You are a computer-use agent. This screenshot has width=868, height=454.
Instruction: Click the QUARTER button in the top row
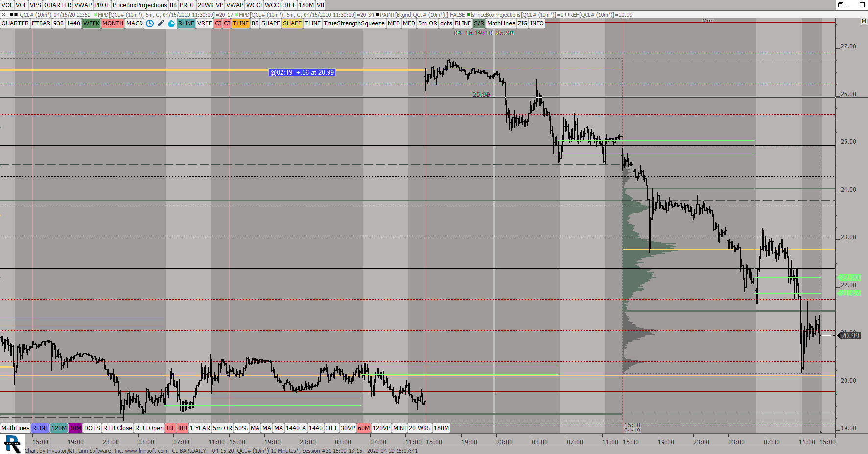58,5
